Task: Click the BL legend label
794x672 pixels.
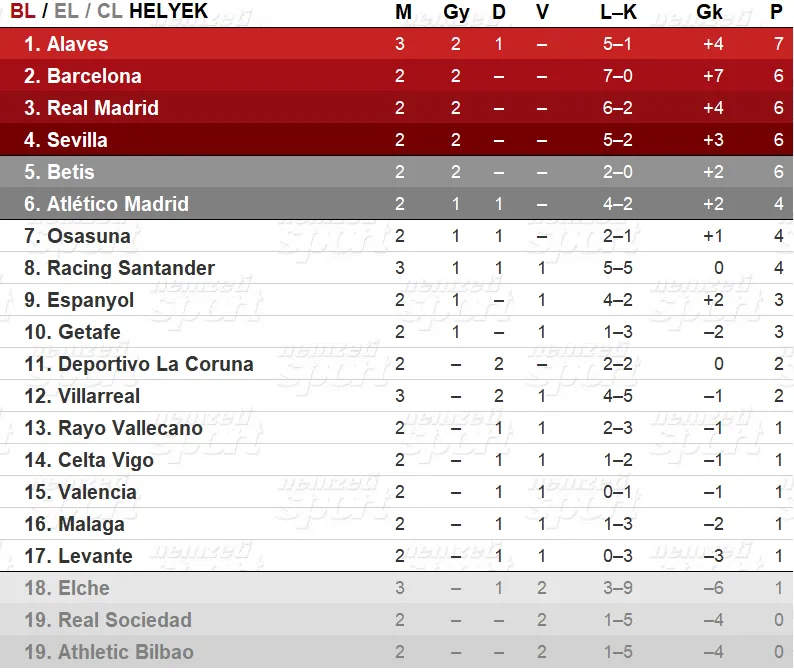Action: (23, 11)
